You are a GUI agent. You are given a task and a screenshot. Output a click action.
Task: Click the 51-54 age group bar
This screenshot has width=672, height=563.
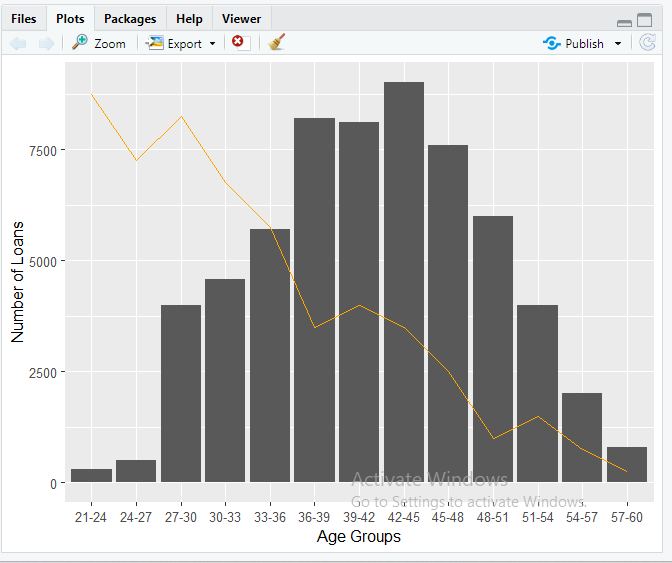[x=537, y=393]
